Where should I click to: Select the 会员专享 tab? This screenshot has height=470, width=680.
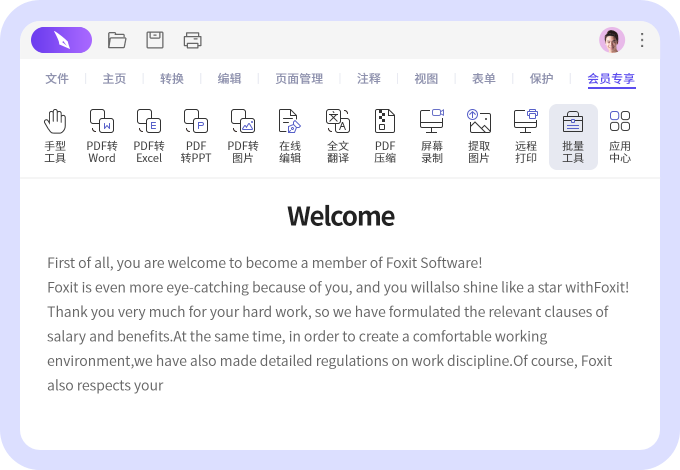[611, 79]
